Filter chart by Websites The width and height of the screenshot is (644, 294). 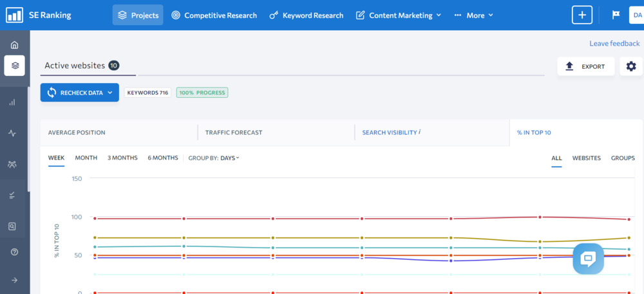click(587, 158)
